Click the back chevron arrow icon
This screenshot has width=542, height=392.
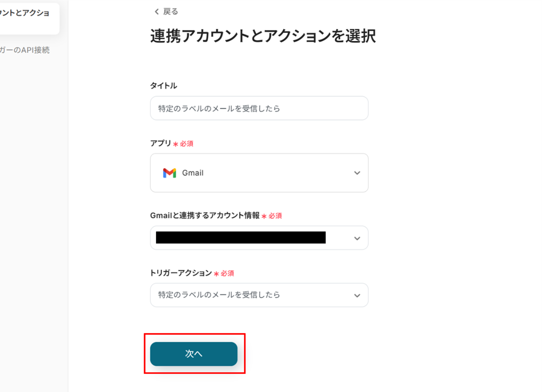point(157,12)
